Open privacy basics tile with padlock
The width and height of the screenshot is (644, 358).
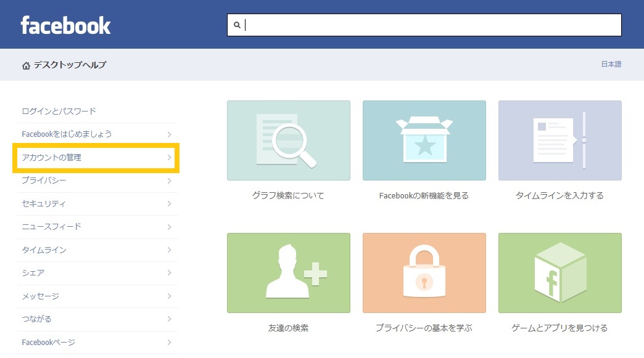click(x=424, y=273)
